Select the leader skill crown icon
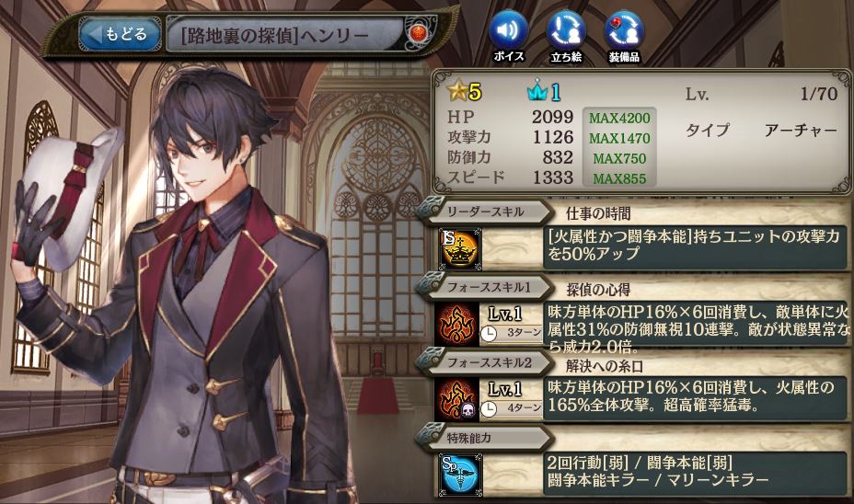Image resolution: width=854 pixels, height=504 pixels. tap(460, 248)
